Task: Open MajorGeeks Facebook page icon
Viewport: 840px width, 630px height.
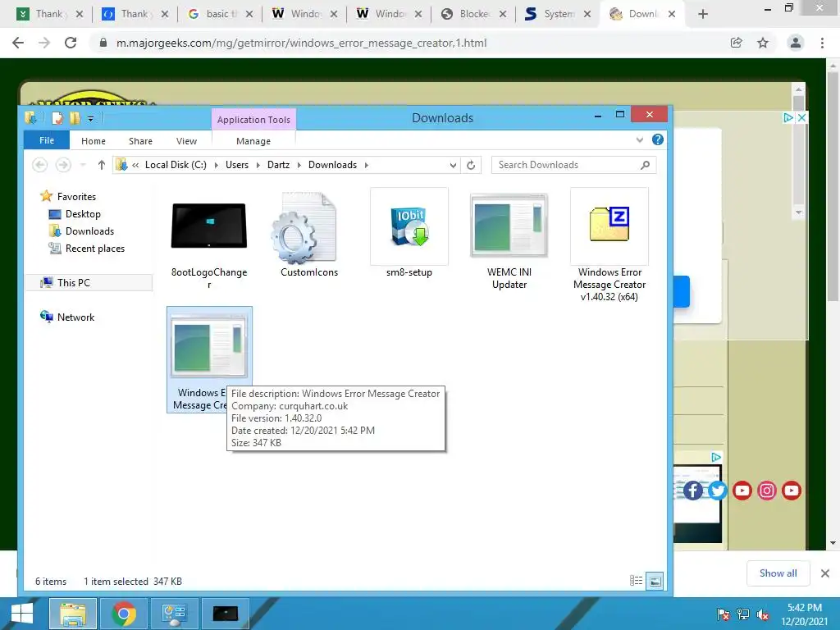Action: (x=692, y=491)
